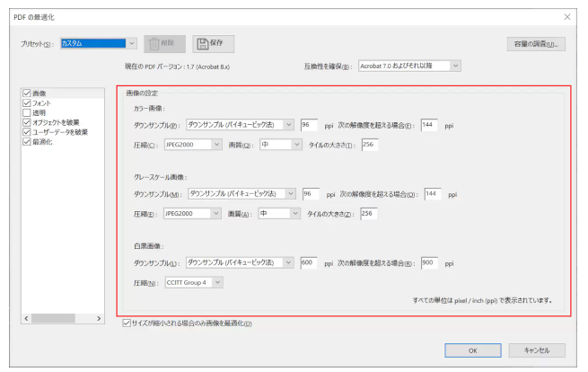
Task: Select 最適化 item in left list
Action: click(43, 141)
